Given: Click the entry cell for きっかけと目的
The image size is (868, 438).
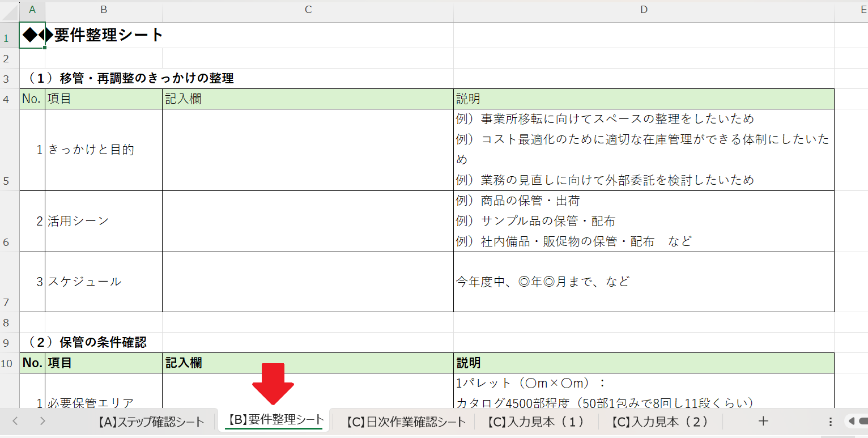Looking at the screenshot, I should click(308, 150).
